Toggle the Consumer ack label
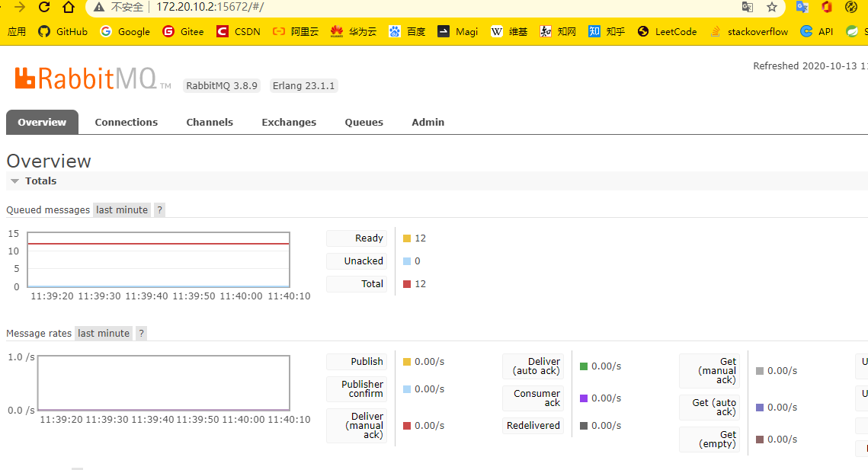This screenshot has width=868, height=470. tap(533, 398)
